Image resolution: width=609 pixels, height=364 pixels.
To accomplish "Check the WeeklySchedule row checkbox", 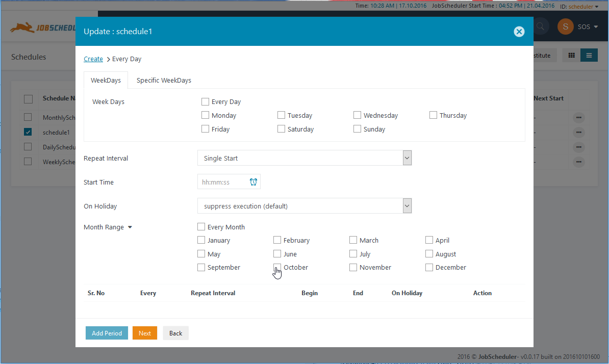I will (x=28, y=162).
